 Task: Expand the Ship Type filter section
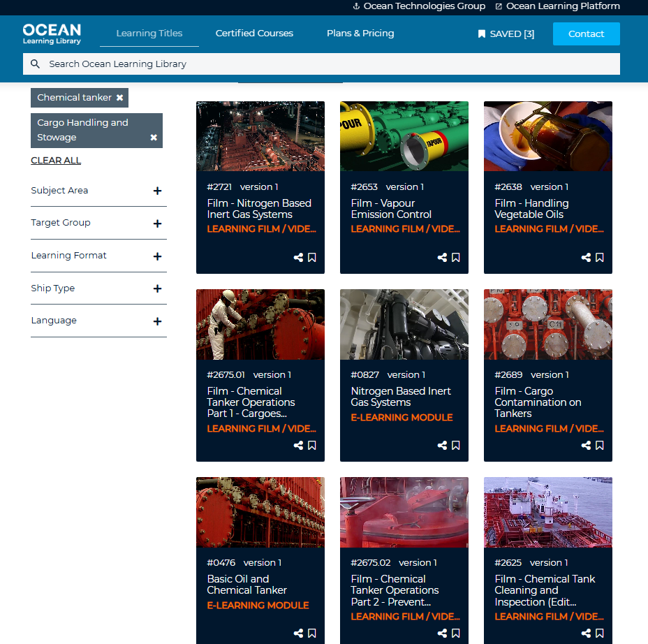pos(158,288)
